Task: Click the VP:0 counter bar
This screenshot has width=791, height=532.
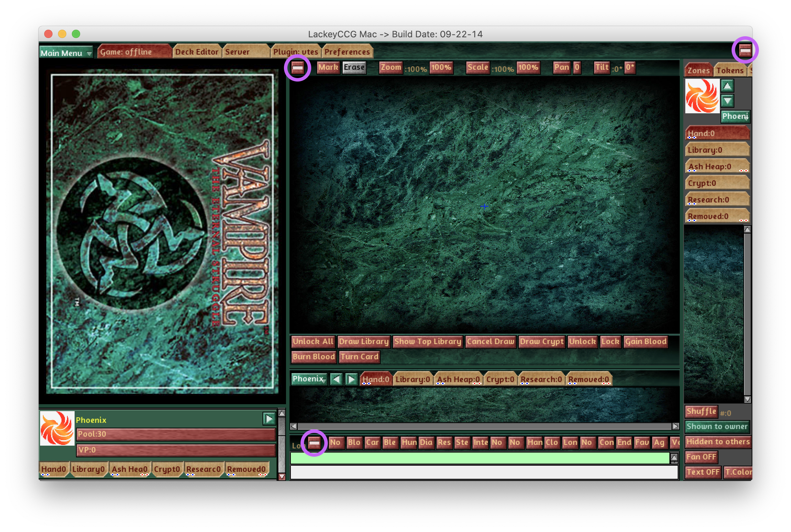Action: [176, 450]
